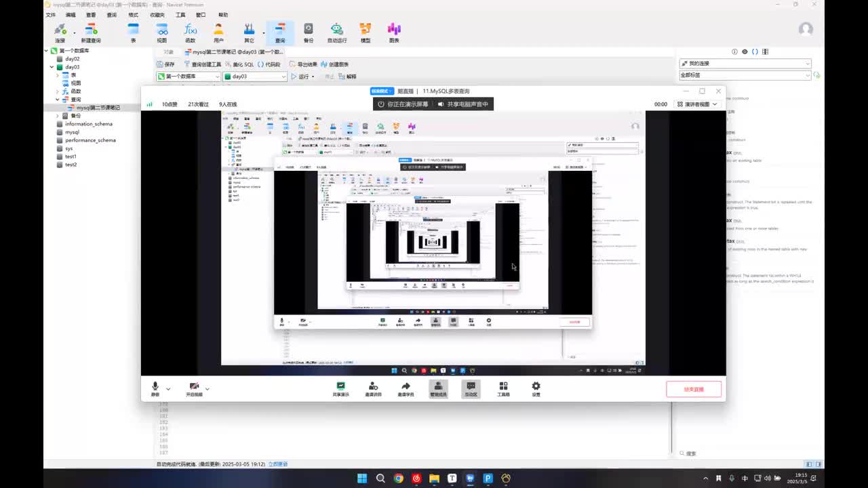Click the 新建查询 new query icon
Image resolution: width=868 pixels, height=488 pixels.
[91, 32]
